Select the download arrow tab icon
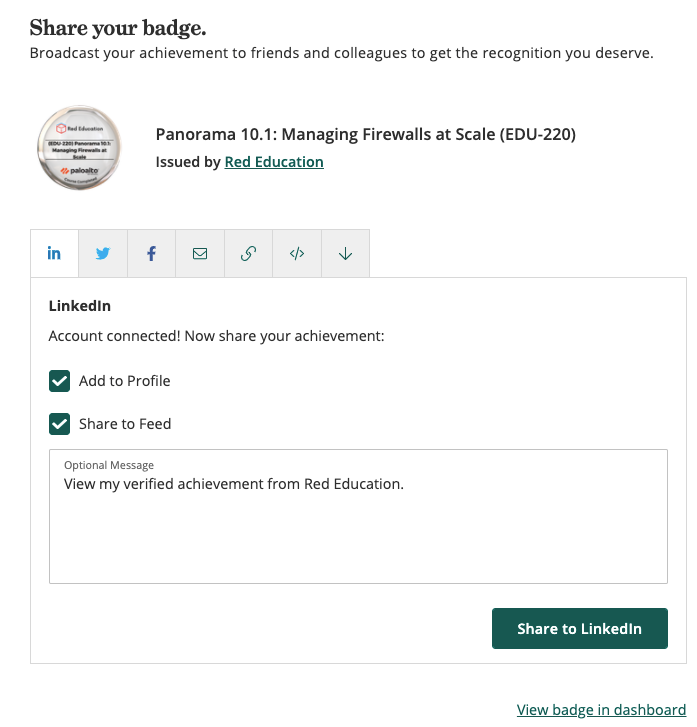The width and height of the screenshot is (697, 727). click(345, 254)
